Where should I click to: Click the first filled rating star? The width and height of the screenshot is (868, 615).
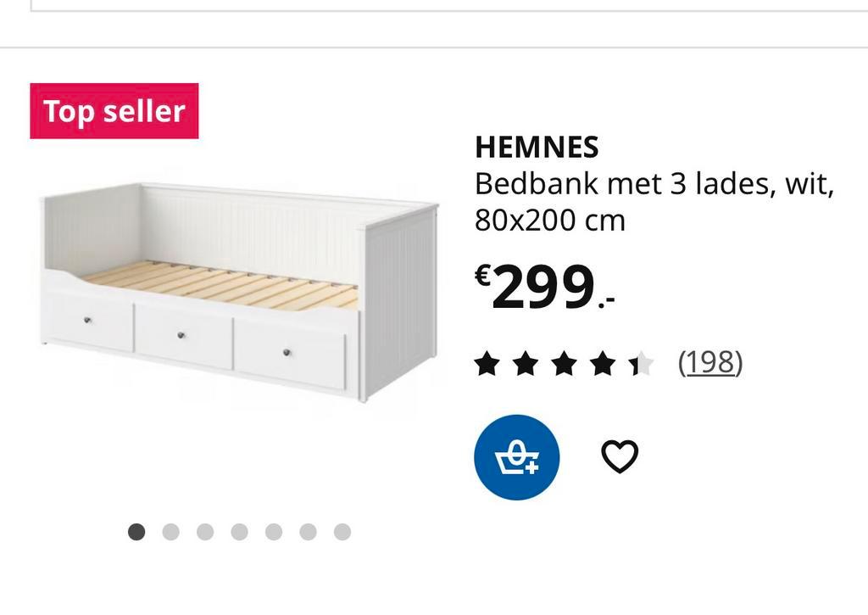(487, 364)
